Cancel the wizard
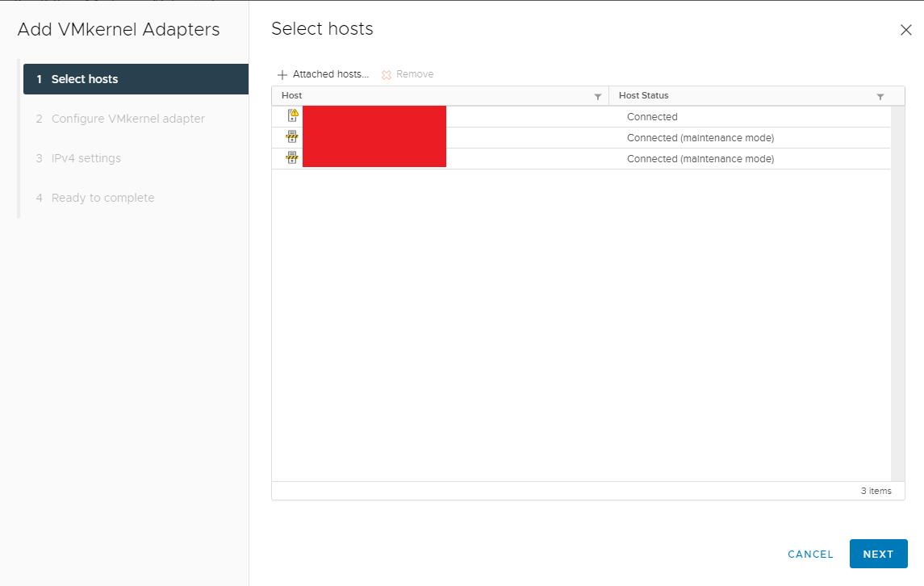The height and width of the screenshot is (586, 924). tap(810, 555)
